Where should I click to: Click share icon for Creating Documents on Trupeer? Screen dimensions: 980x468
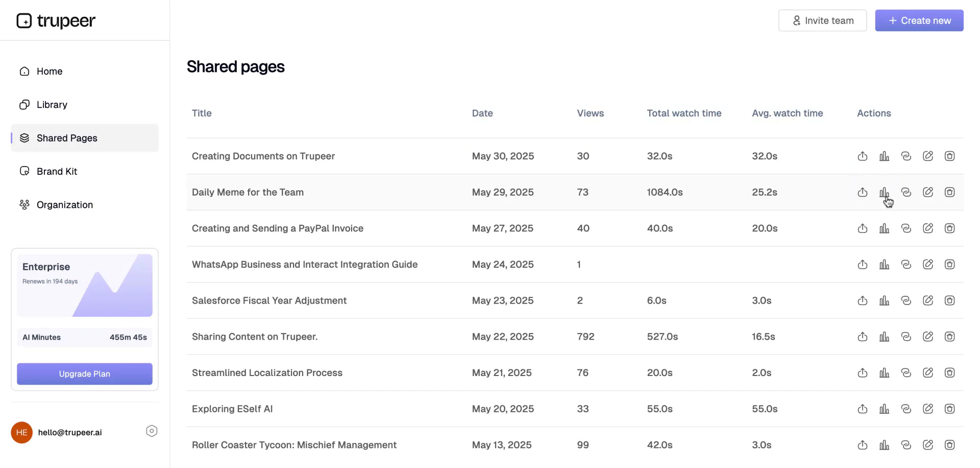click(x=863, y=156)
